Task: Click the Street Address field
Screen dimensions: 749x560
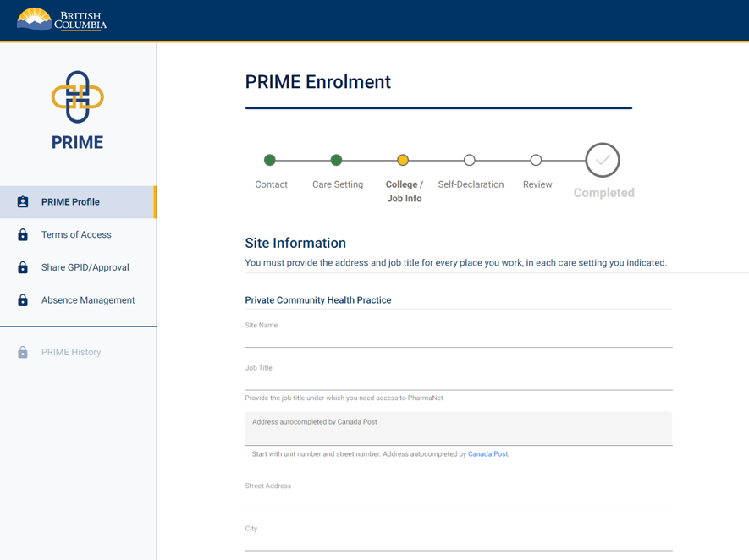Action: click(458, 494)
